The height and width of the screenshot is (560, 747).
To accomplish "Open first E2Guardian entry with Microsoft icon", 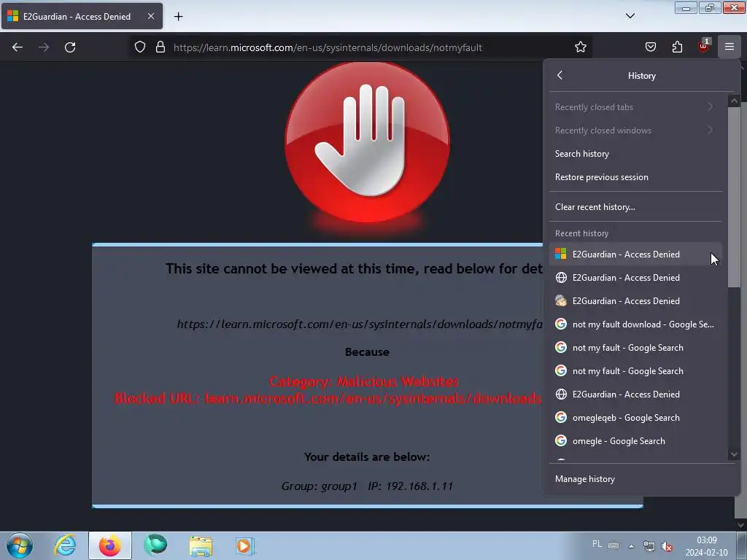I will pos(635,254).
